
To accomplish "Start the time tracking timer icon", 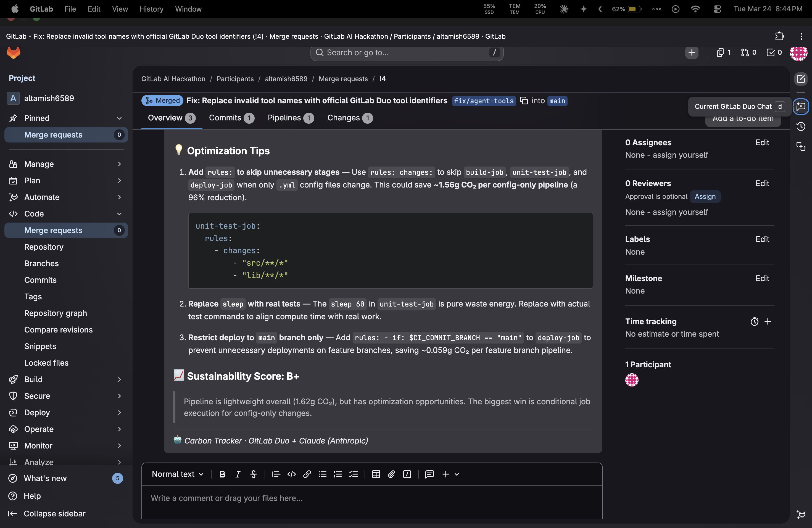I will click(x=754, y=322).
